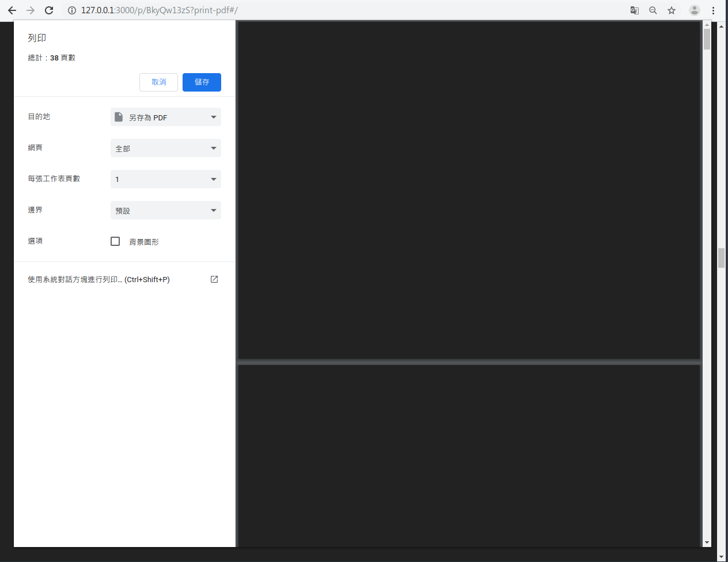Open the Chrome three-dot menu
Screen dimensions: 728x562
tap(713, 10)
